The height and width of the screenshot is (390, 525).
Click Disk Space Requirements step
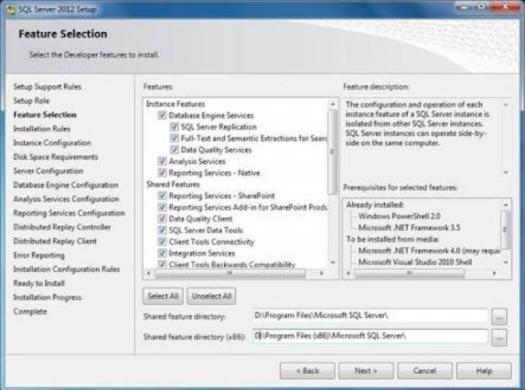click(56, 157)
